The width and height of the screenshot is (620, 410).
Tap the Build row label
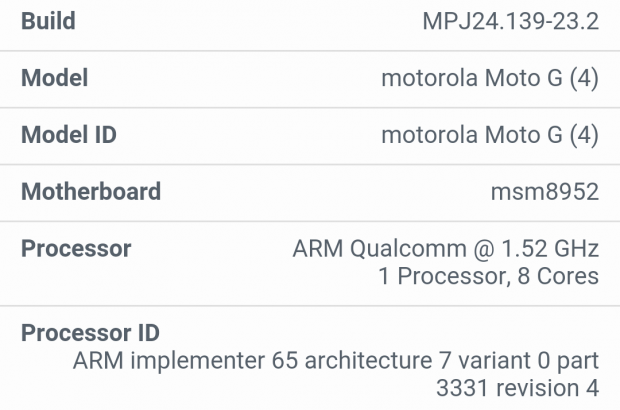(48, 21)
